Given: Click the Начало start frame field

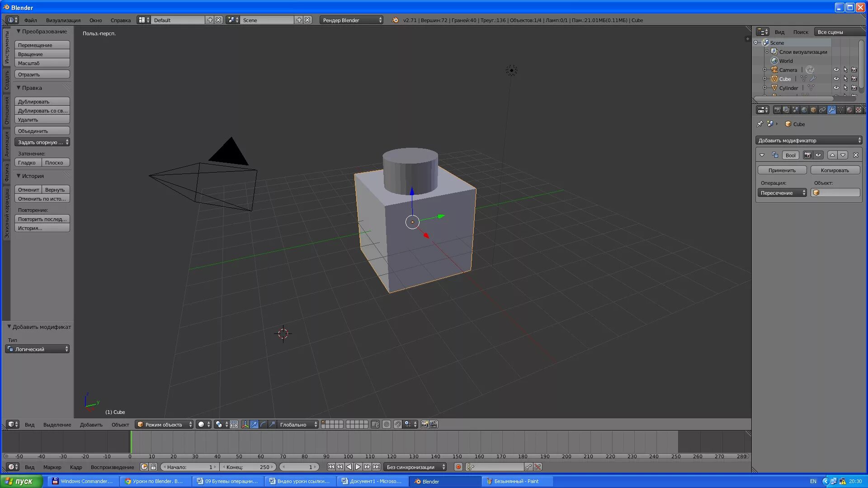Looking at the screenshot, I should 190,467.
